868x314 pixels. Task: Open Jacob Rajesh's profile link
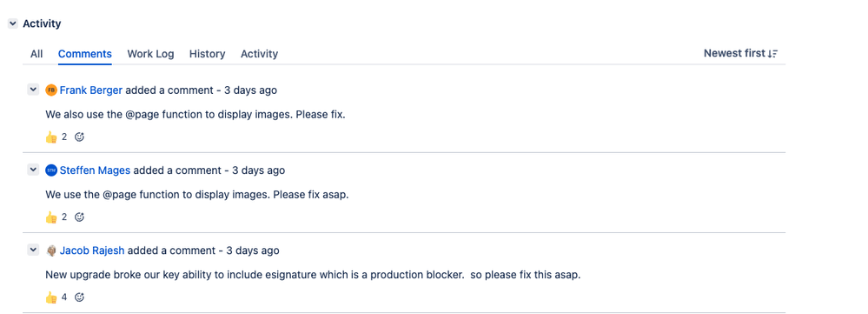coord(92,251)
